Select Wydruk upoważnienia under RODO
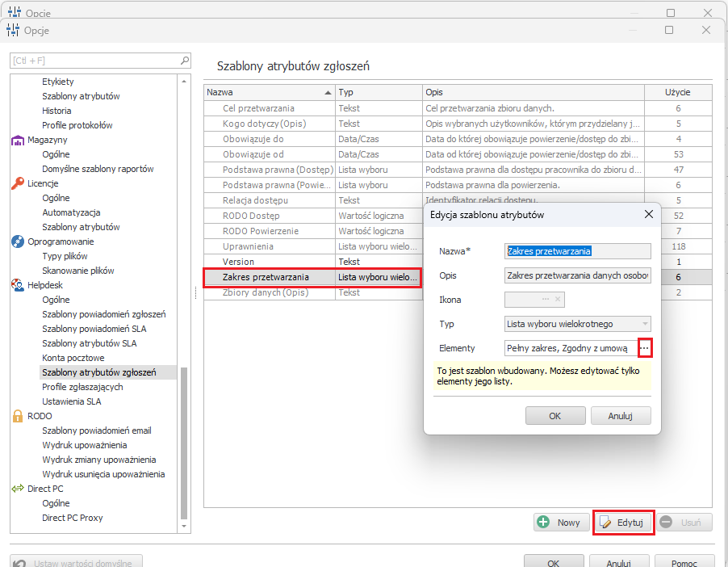 [84, 445]
